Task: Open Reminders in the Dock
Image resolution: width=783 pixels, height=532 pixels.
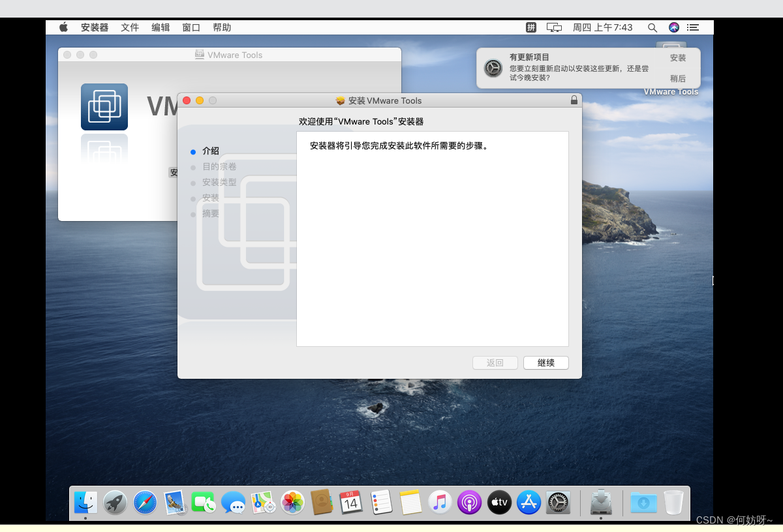Action: [381, 503]
